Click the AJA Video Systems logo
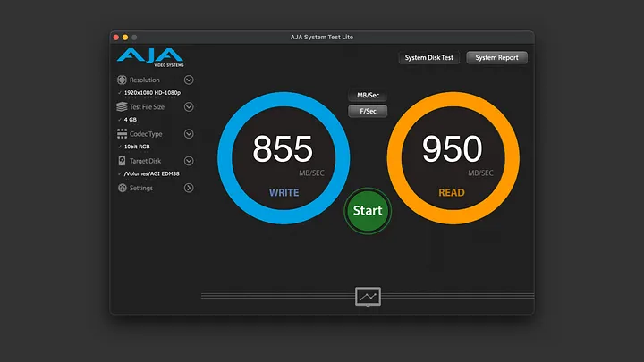Screen dimensions: 644x362 (x=150, y=57)
